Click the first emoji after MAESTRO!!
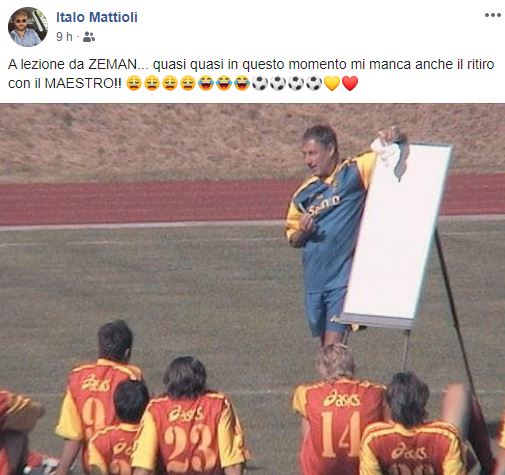 coord(134,83)
